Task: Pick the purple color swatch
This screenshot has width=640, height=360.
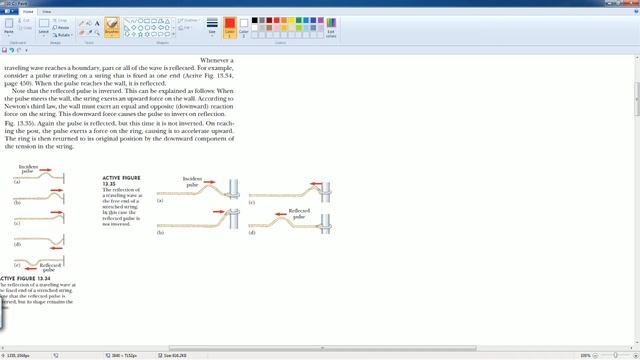Action: tap(321, 20)
